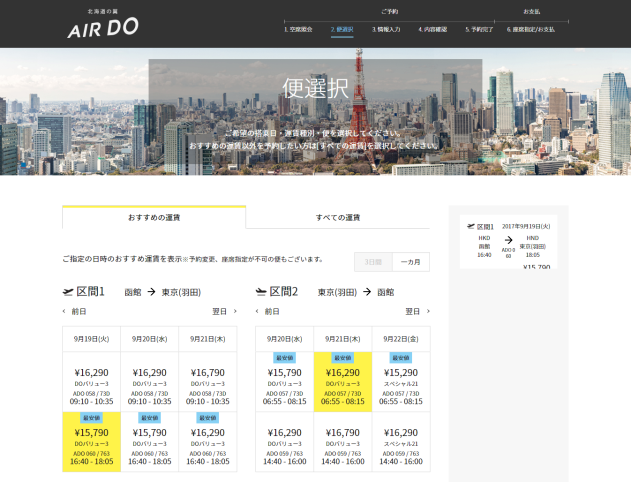Click 最安値 badge on 区間1 9月21日 16:40 flight

coord(208,418)
